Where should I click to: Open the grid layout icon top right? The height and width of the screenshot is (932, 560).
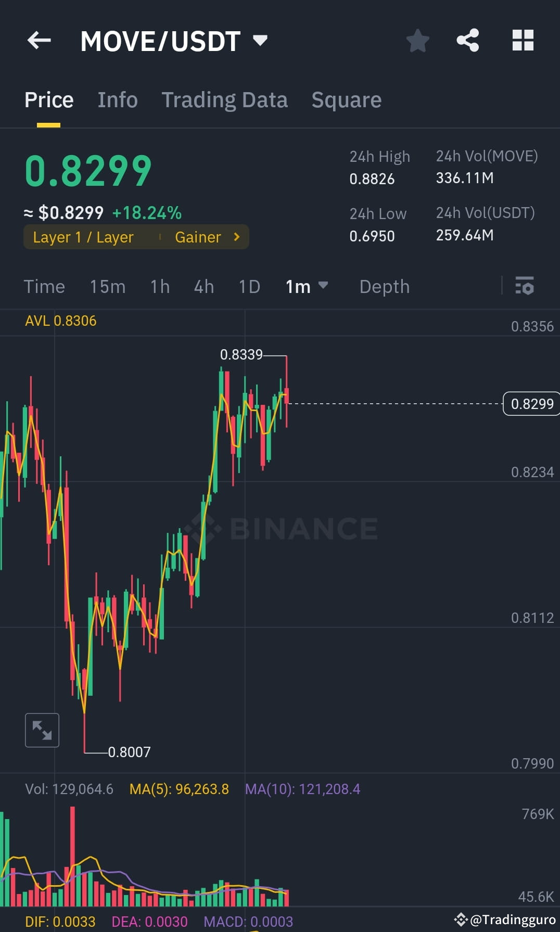coord(522,41)
